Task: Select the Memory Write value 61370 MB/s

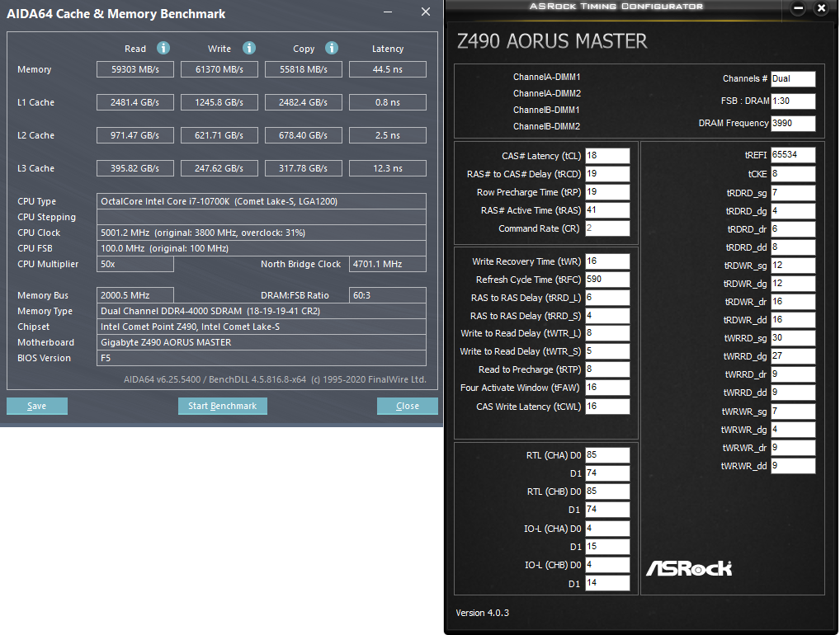Action: (219, 69)
